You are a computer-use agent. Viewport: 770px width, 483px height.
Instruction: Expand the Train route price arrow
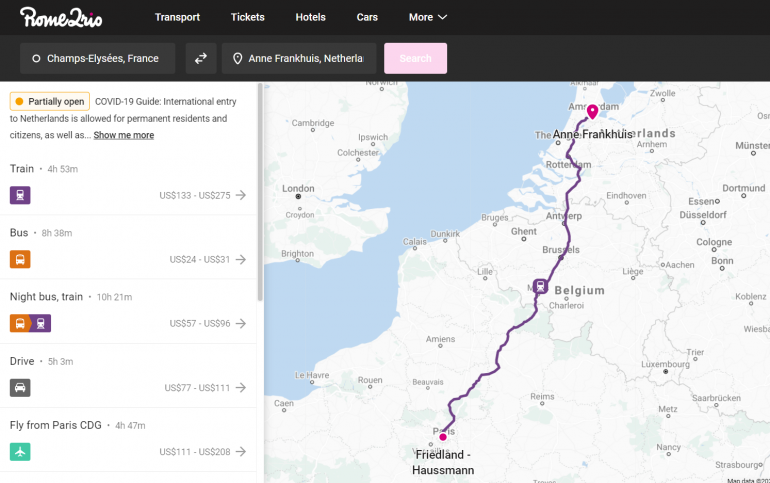241,195
